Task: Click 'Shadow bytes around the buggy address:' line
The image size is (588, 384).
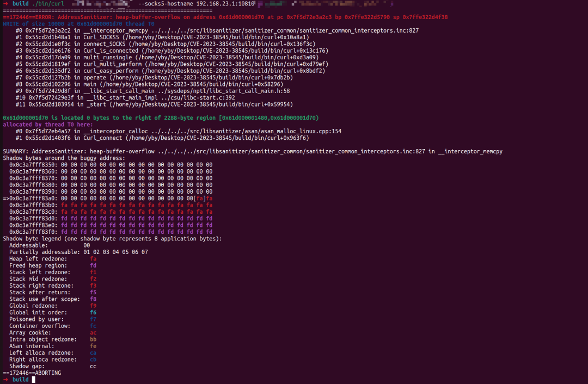Action: [64, 158]
